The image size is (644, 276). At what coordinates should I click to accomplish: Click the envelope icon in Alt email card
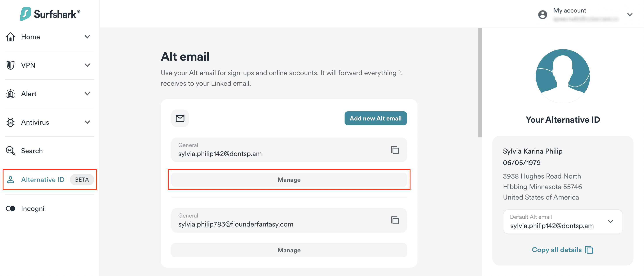tap(180, 118)
